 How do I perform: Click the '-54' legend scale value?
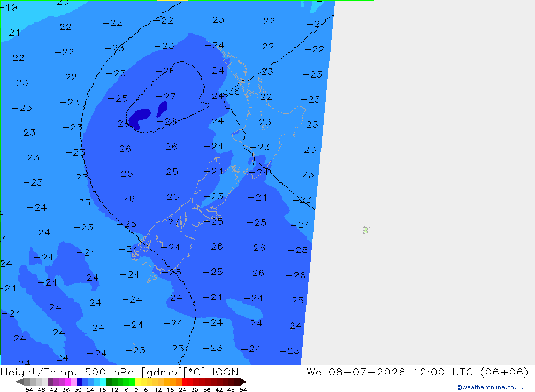click(x=27, y=390)
